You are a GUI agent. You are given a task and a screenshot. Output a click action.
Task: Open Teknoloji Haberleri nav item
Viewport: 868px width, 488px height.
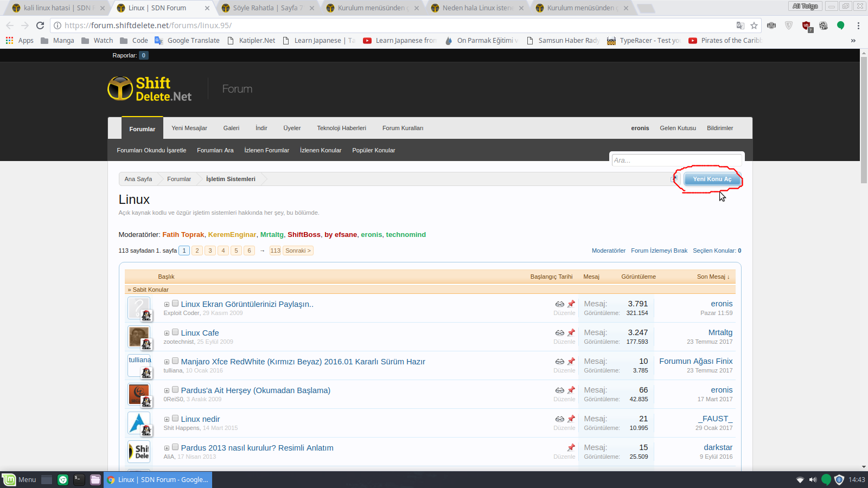pyautogui.click(x=341, y=129)
